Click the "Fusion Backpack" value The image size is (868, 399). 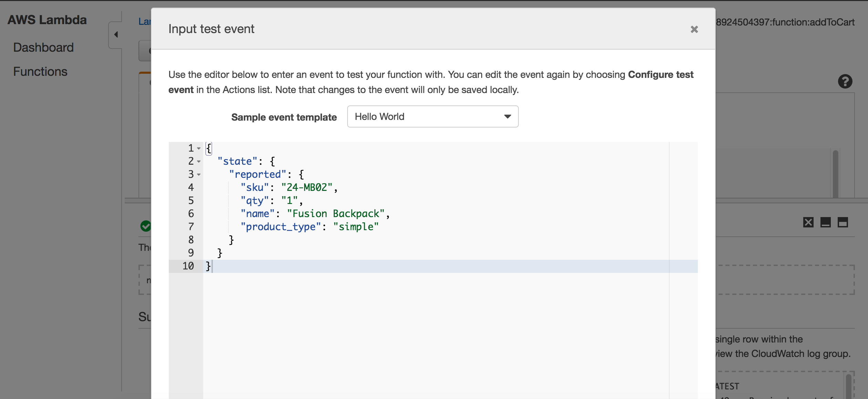pyautogui.click(x=336, y=214)
